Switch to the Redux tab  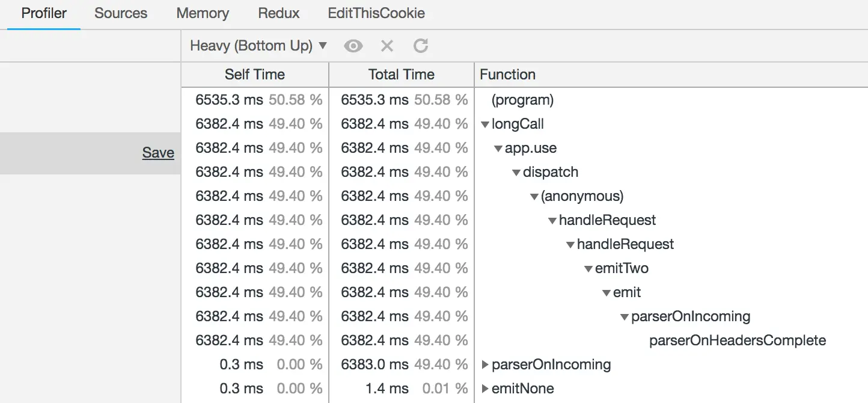click(279, 13)
